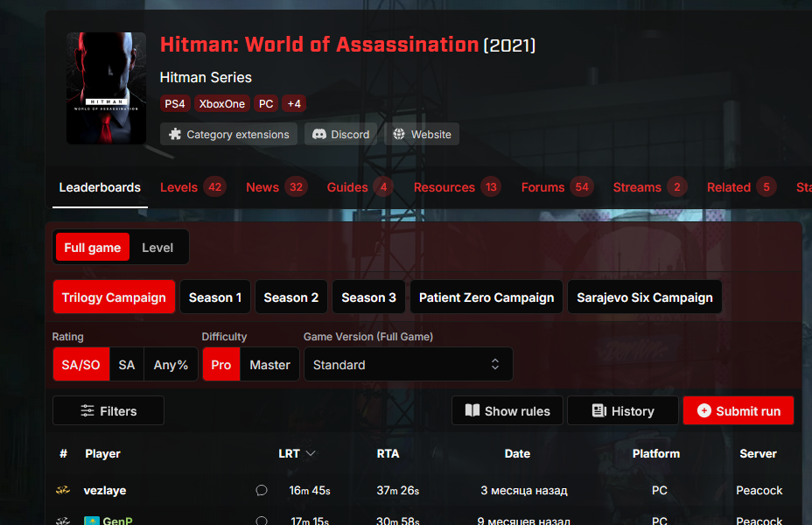This screenshot has width=812, height=525.
Task: Open the Resources tab
Action: coord(458,187)
